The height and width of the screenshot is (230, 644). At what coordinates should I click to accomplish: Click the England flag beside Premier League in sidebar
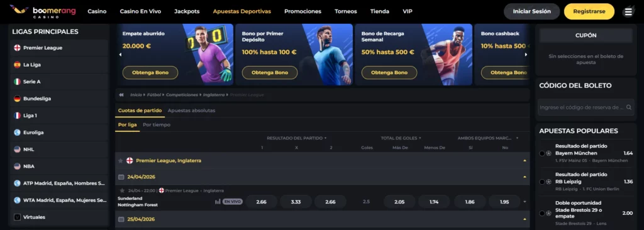[x=17, y=48]
